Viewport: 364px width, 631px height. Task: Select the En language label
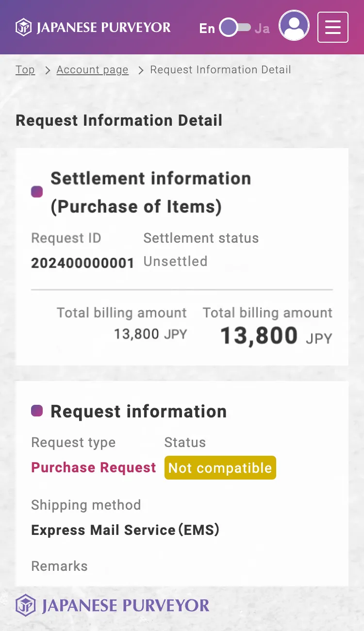tap(207, 28)
